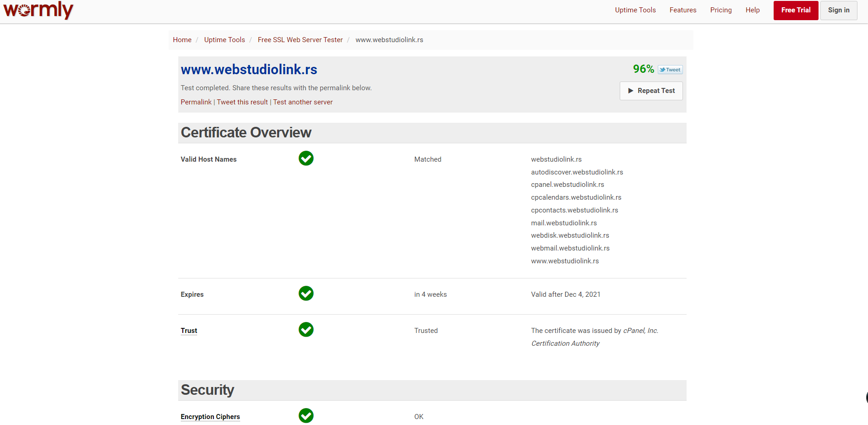Click 'Valid after Dec 4, 2021' text
This screenshot has width=868, height=425.
566,294
